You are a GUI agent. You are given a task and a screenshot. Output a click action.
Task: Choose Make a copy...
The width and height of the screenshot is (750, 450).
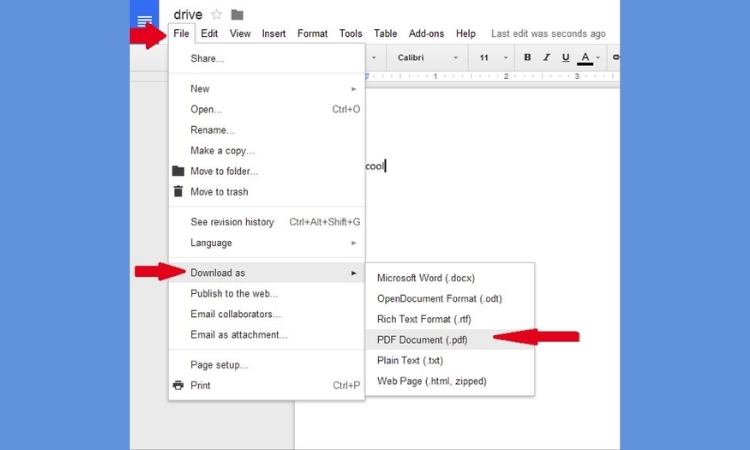(x=267, y=150)
